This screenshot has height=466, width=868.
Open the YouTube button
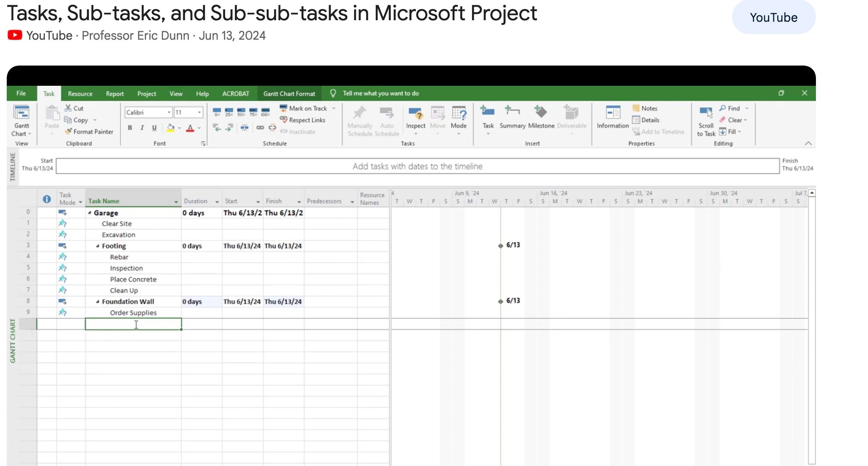pos(774,17)
